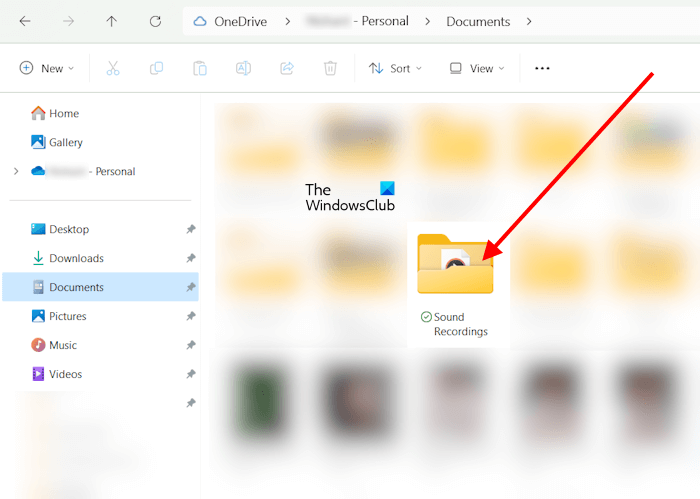Click the pin icon beside Documents
The width and height of the screenshot is (700, 499).
pyautogui.click(x=191, y=287)
